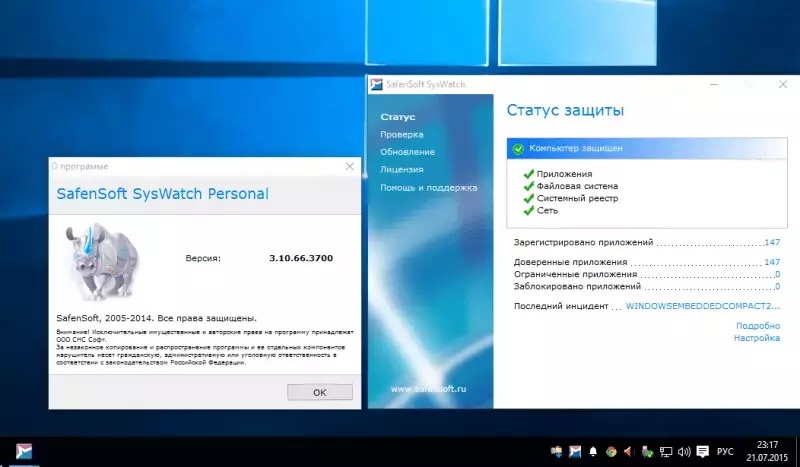Screen dimensions: 800x467
Task: Open the volume speaker tray icon
Action: 684,452
